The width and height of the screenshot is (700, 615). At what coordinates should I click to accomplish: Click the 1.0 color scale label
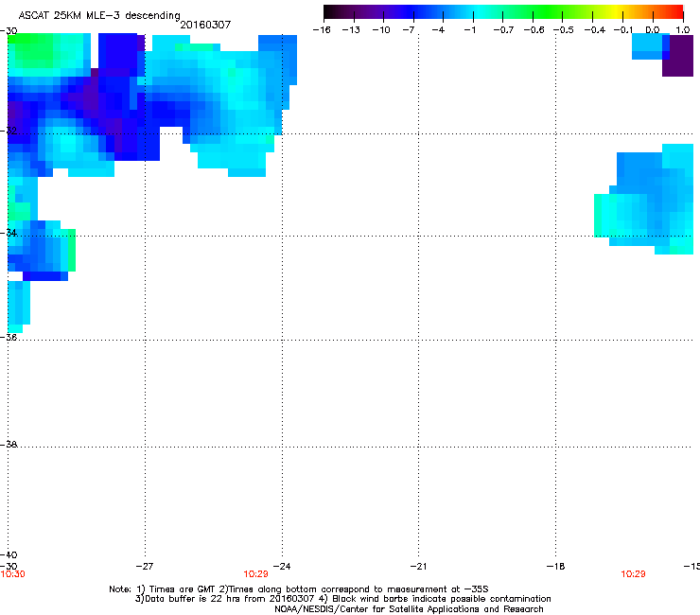pos(683,30)
